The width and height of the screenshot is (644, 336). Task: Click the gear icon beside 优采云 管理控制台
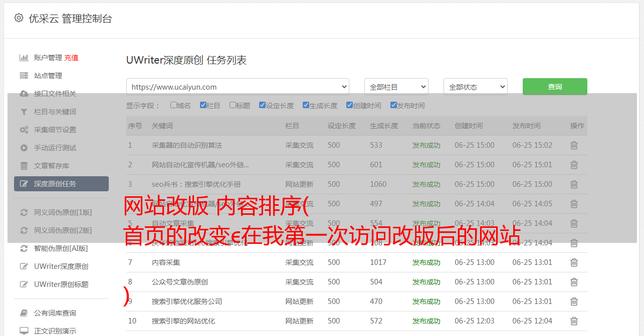pyautogui.click(x=19, y=18)
